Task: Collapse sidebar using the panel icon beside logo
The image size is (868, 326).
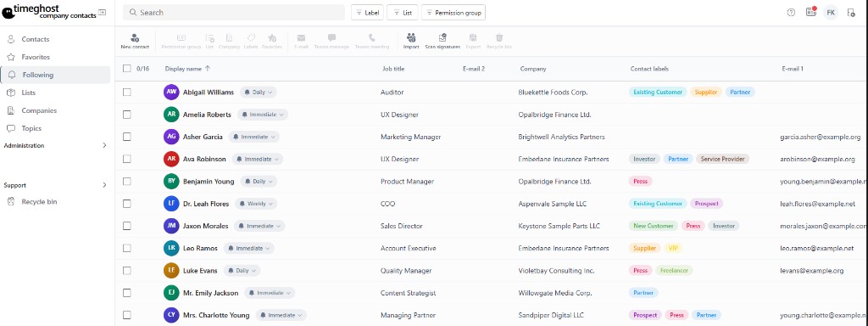Action: click(x=102, y=12)
